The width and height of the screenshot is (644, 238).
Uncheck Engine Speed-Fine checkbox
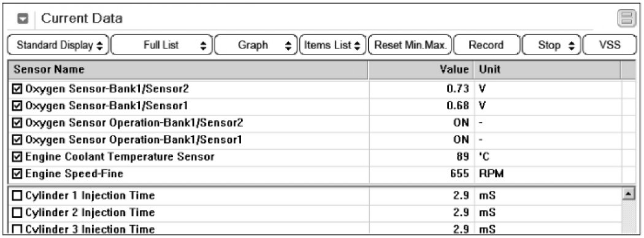[x=17, y=174]
